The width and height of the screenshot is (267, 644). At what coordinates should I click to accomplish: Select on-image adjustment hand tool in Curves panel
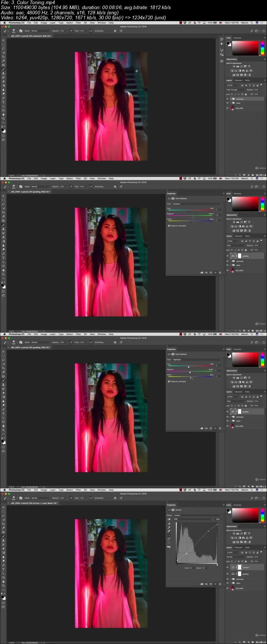point(169,519)
